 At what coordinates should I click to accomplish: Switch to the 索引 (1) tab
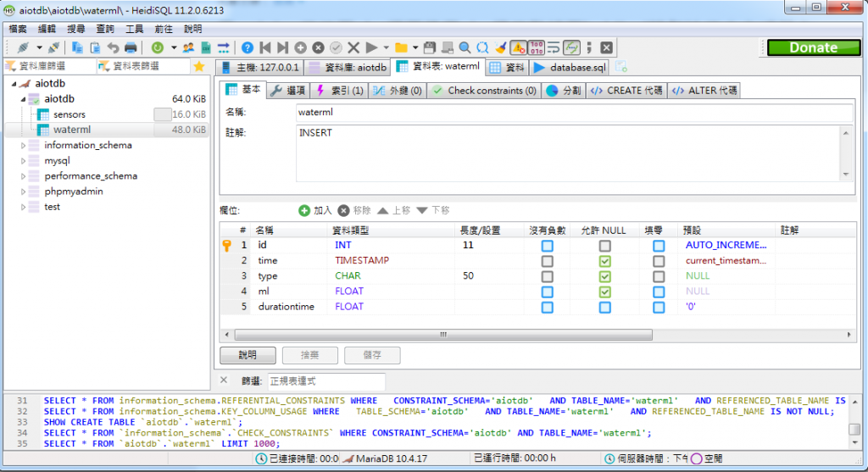pos(339,91)
